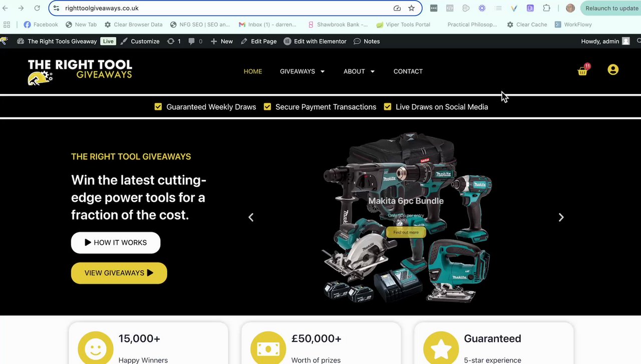Image resolution: width=641 pixels, height=364 pixels.
Task: Click the Live Draws on Social Media checkmark
Action: (x=388, y=107)
